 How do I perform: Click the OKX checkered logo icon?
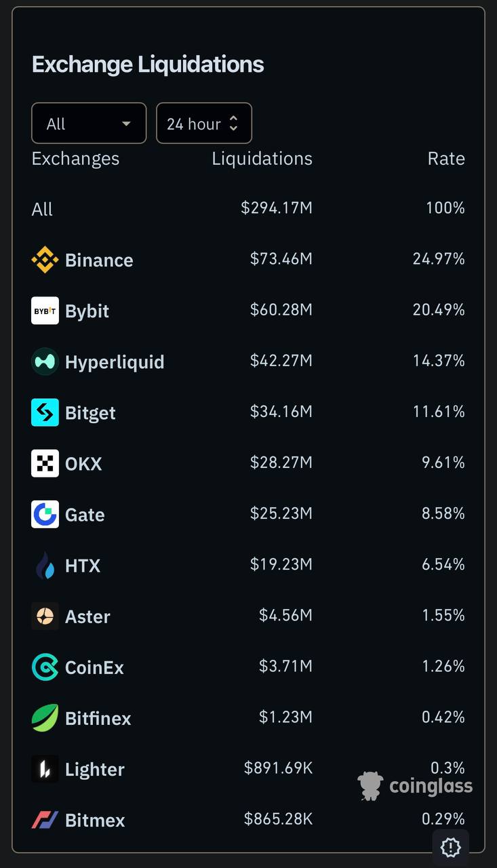point(45,463)
